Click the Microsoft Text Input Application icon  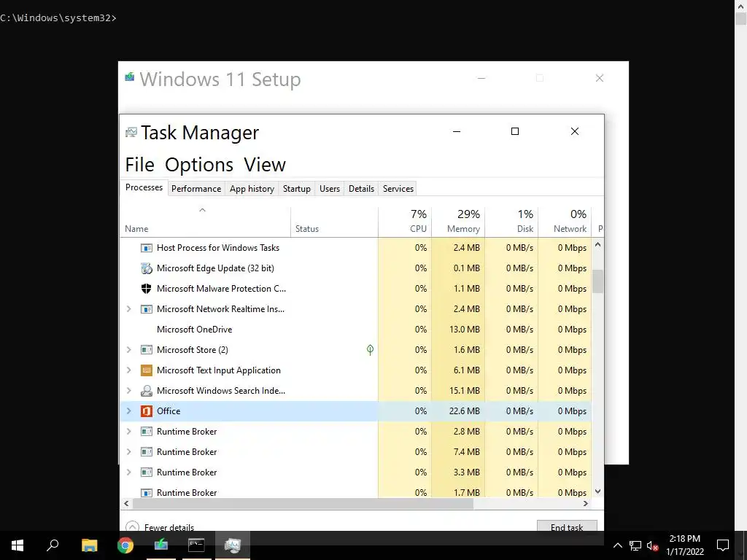click(x=146, y=370)
